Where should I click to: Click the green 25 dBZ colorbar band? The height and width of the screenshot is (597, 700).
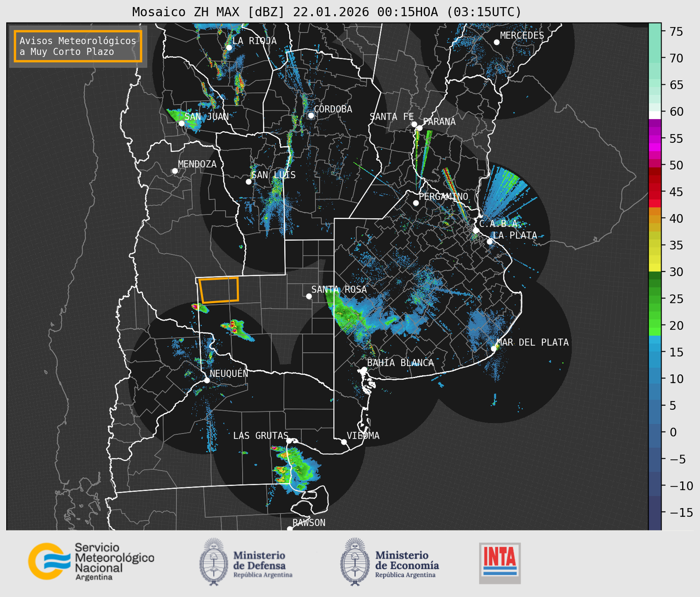pos(655,299)
